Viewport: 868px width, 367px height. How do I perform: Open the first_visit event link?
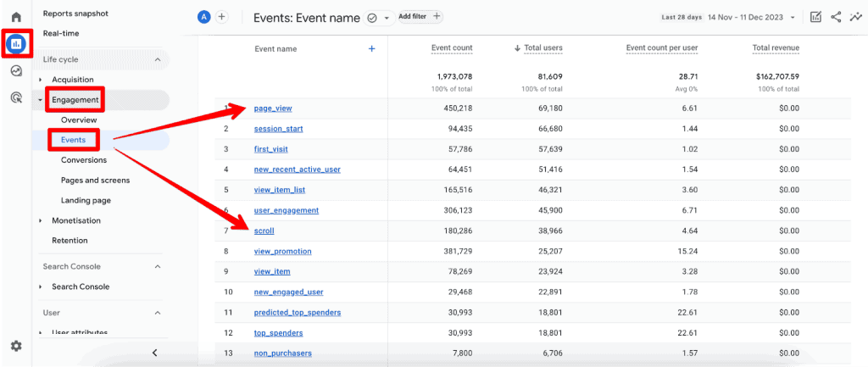coord(270,149)
